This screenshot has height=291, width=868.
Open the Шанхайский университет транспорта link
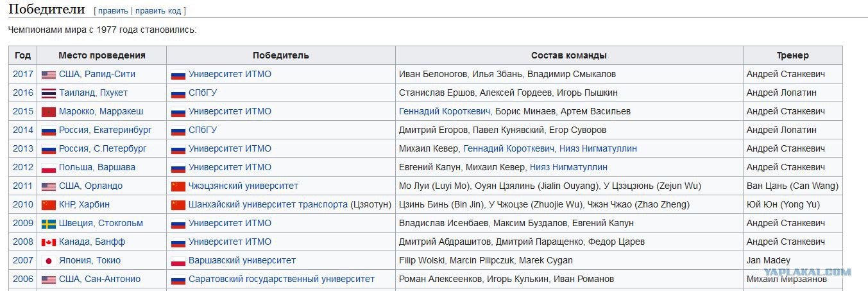point(268,204)
